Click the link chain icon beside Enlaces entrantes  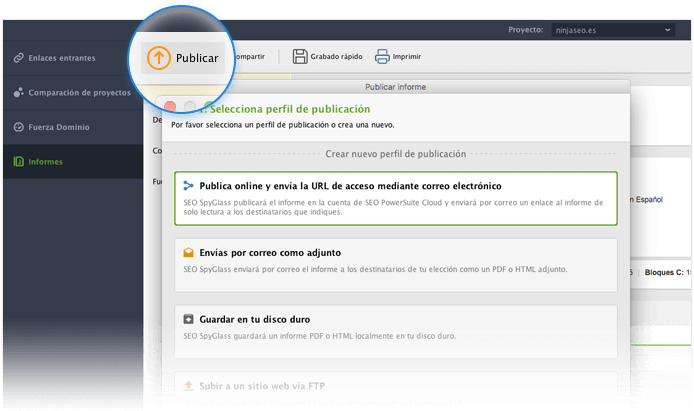18,58
